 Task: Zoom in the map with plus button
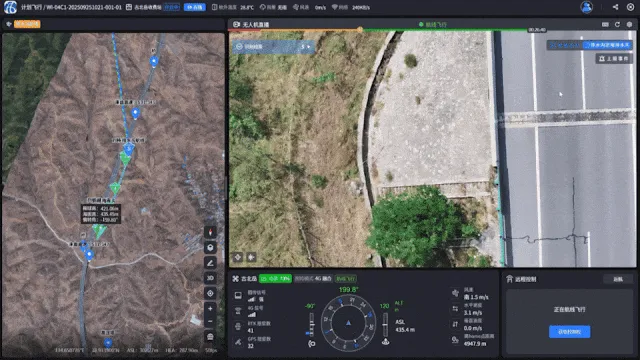coord(210,309)
